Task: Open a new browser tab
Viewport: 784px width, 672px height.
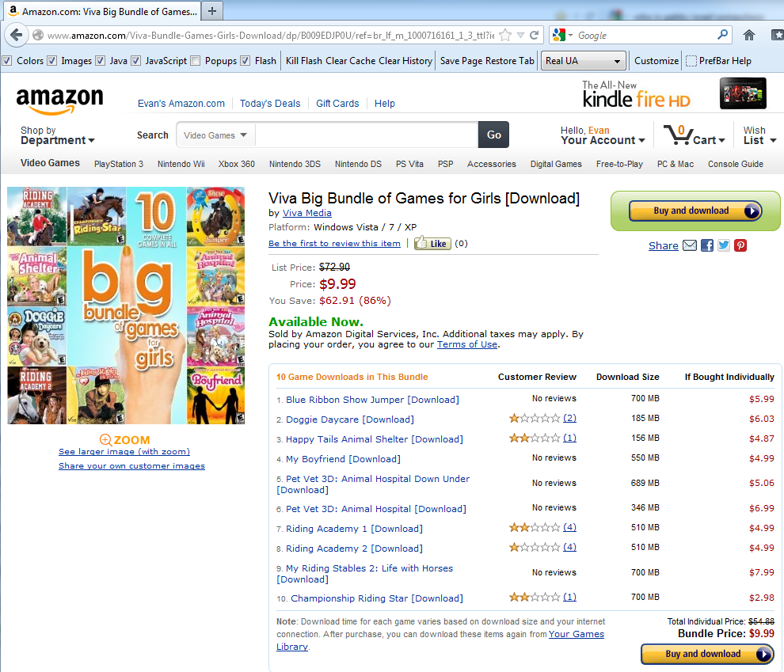Action: 212,11
